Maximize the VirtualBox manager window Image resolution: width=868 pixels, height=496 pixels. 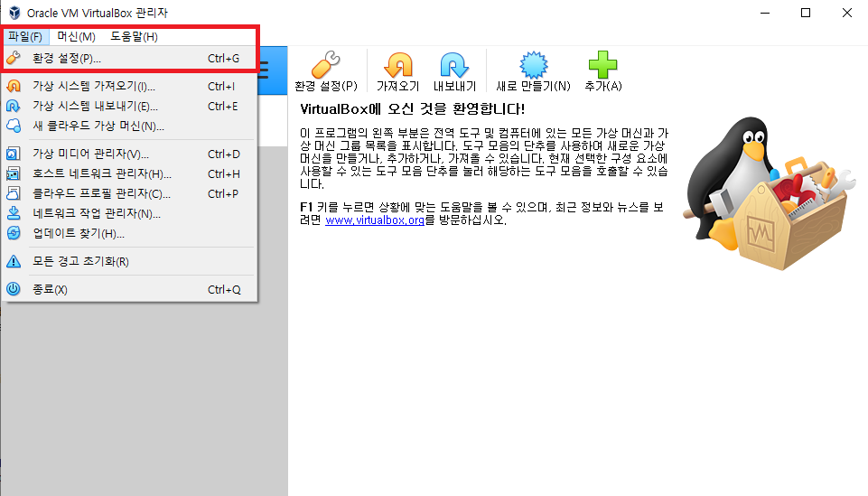pos(806,13)
